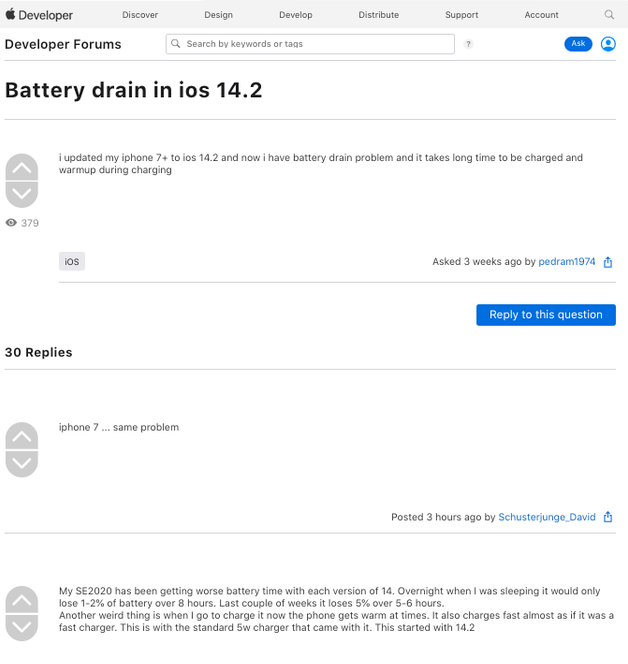The image size is (628, 664).
Task: Open the Support menu
Action: coord(462,15)
